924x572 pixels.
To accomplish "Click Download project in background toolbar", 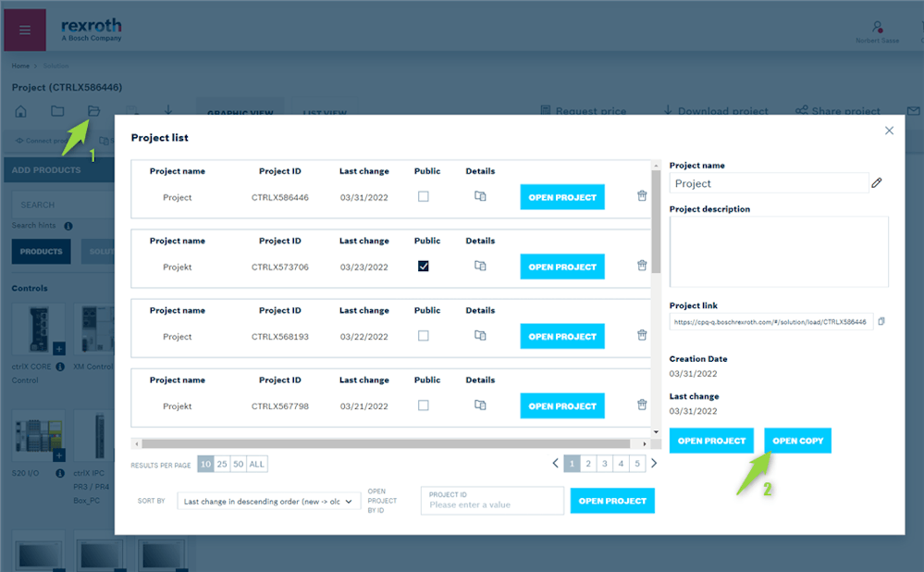I will 716,111.
